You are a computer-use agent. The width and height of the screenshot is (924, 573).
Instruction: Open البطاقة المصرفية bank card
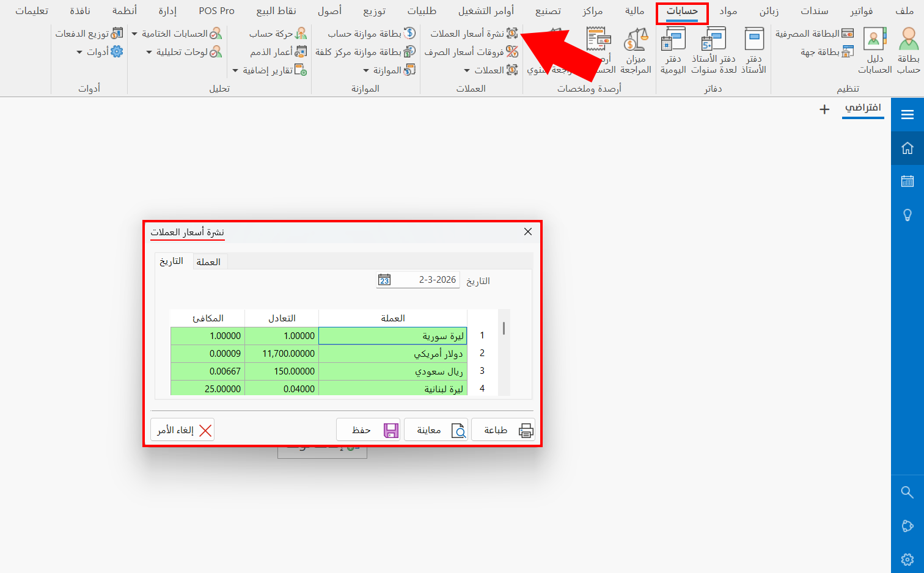click(815, 34)
